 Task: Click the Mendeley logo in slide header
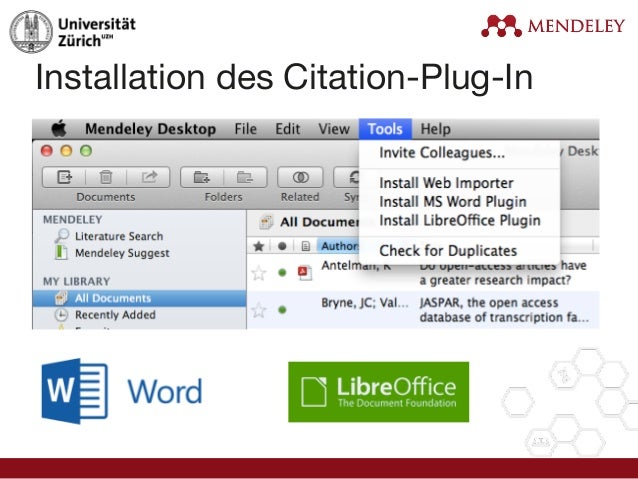coord(553,26)
